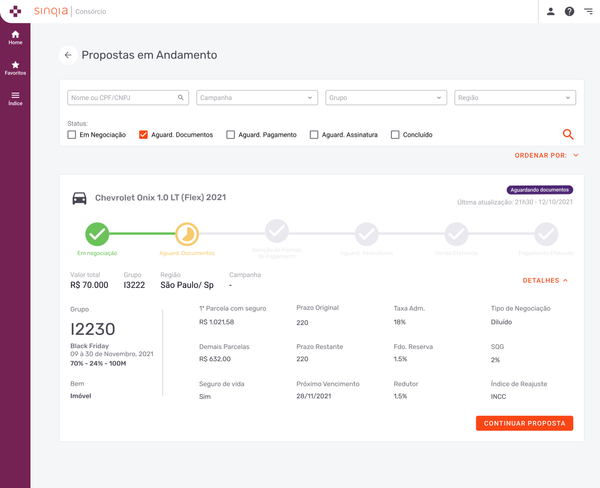Click the 09 à 30 de Novembro, 2021 date range
The width and height of the screenshot is (600, 488).
click(112, 354)
